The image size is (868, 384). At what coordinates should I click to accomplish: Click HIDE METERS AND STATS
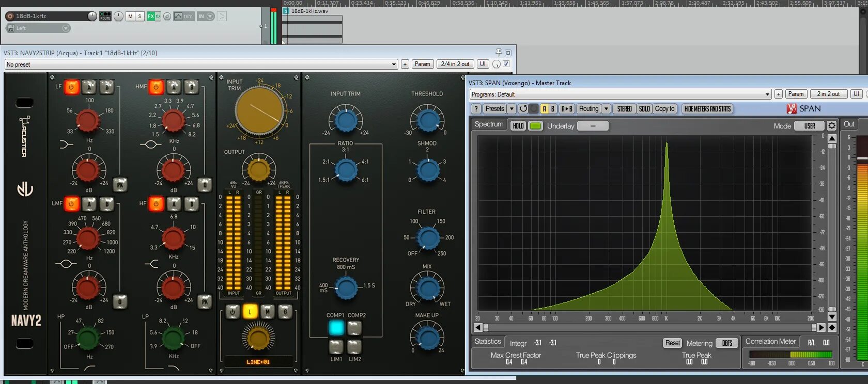tap(707, 109)
